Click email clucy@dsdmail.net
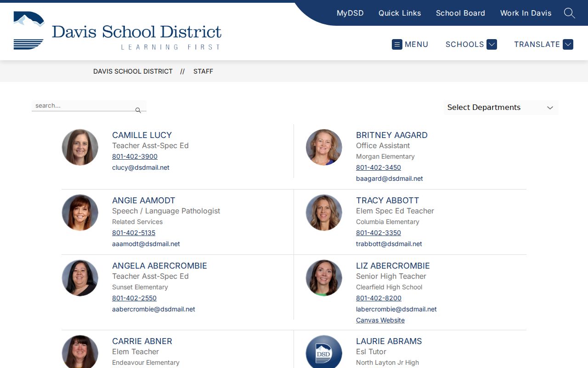Image resolution: width=588 pixels, height=368 pixels. tap(141, 167)
